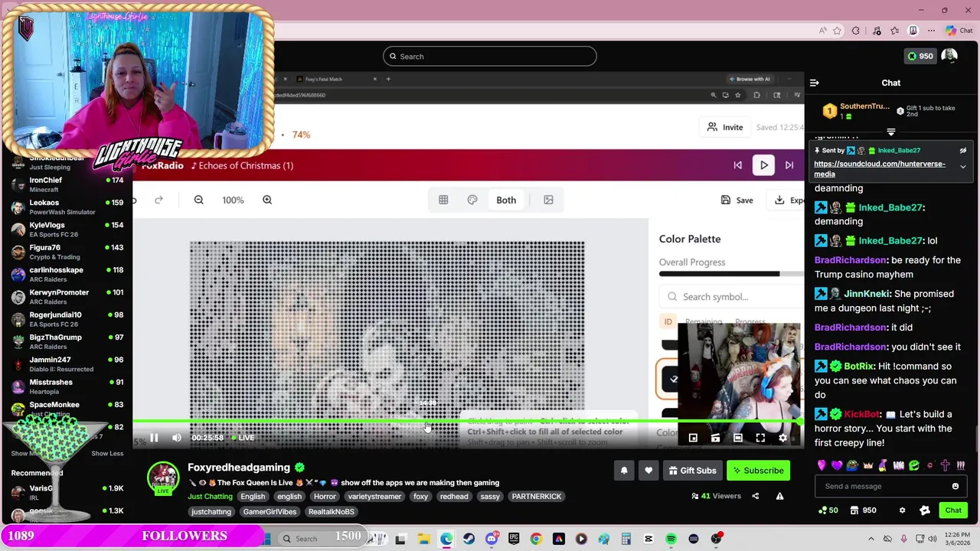Image resolution: width=980 pixels, height=551 pixels.
Task: Click the notification bell for Foxyredheadgaming
Action: tap(624, 471)
